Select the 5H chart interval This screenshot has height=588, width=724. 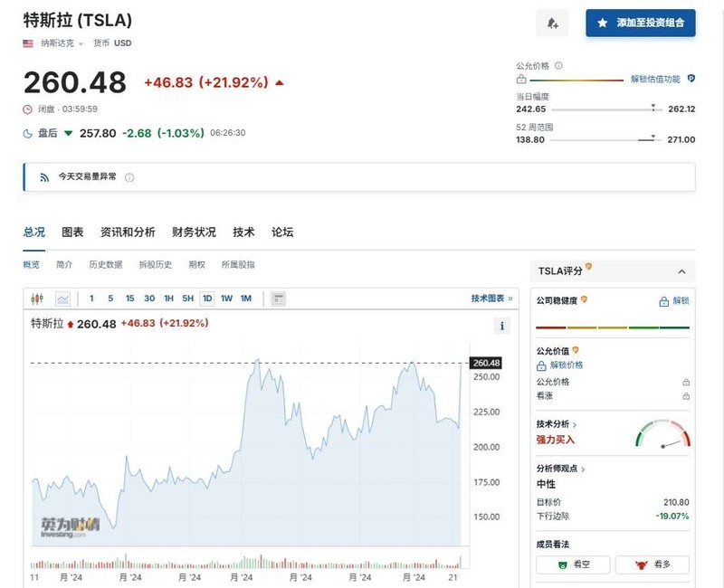point(187,299)
